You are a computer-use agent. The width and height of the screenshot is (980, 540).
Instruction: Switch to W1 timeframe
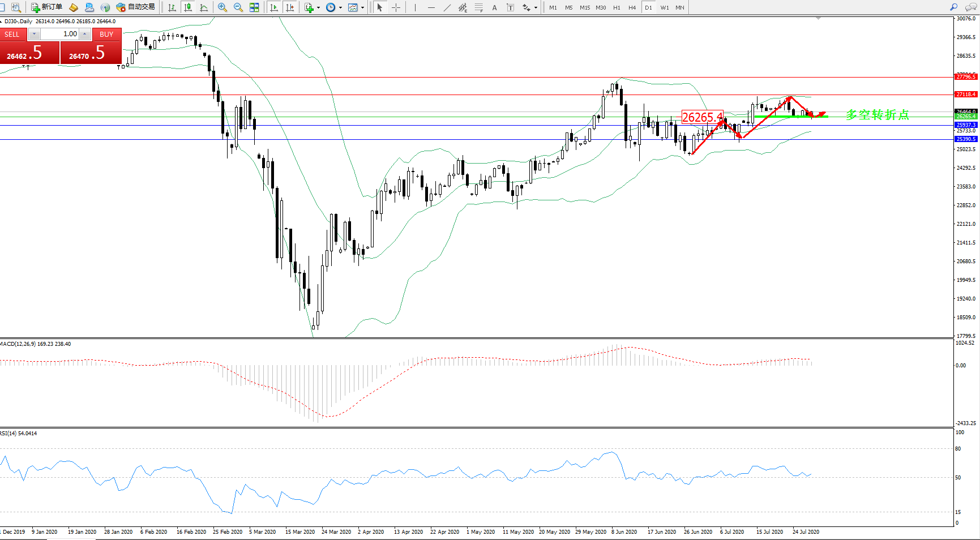[664, 7]
